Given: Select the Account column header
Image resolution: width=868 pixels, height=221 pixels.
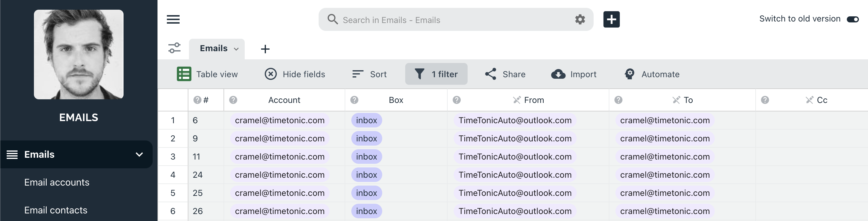Looking at the screenshot, I should click(284, 100).
